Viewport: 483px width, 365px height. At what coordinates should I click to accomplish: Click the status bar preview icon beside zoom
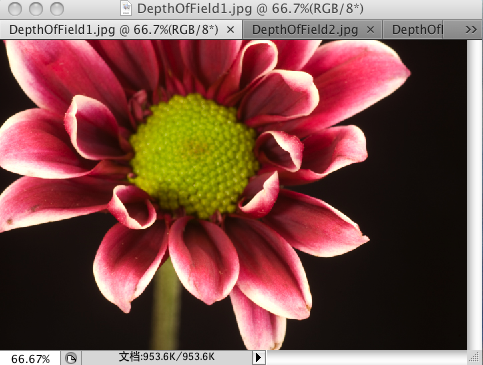click(71, 359)
